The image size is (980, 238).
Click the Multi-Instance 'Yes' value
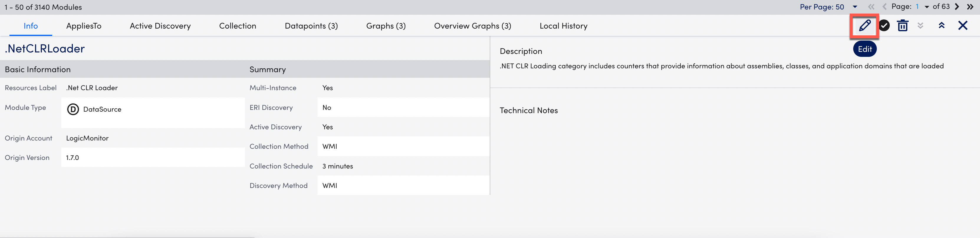(x=328, y=88)
